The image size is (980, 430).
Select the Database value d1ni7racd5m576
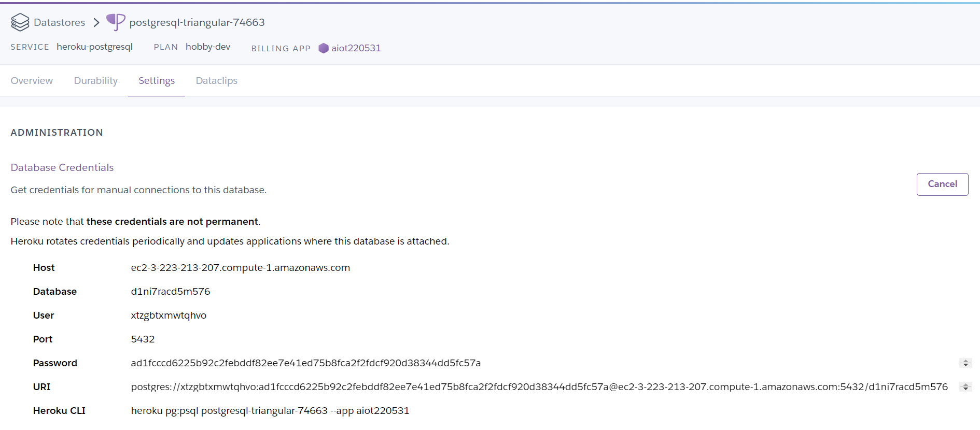pyautogui.click(x=171, y=292)
